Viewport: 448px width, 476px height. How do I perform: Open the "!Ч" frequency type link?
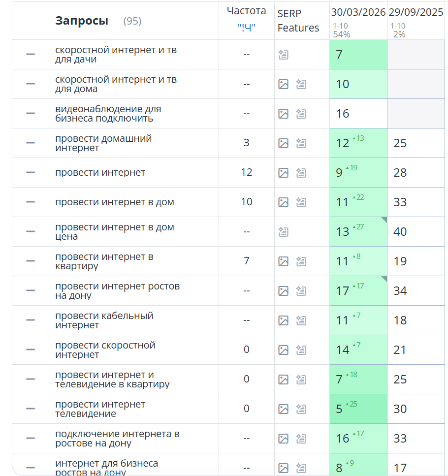[246, 28]
